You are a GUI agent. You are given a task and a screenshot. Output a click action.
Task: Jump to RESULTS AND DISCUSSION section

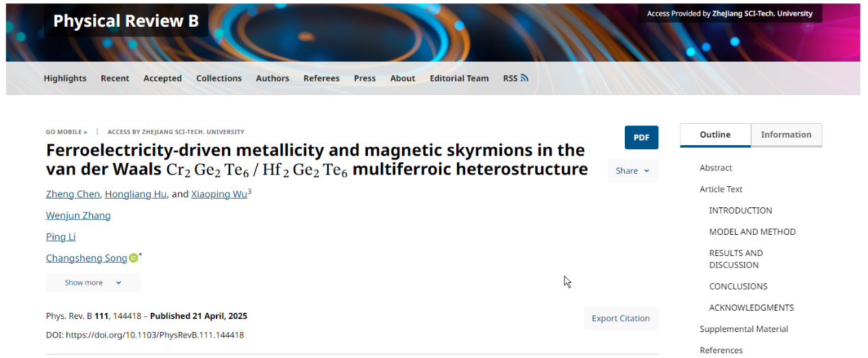coord(736,259)
